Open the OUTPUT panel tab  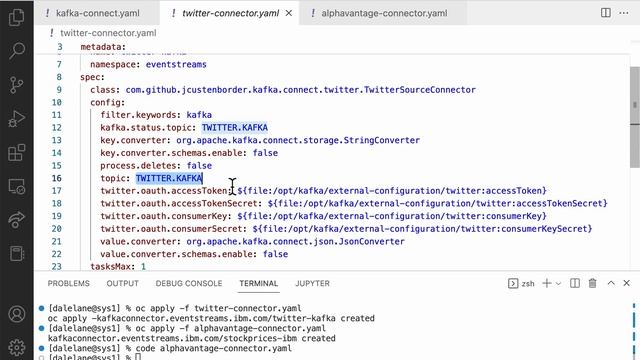click(122, 283)
